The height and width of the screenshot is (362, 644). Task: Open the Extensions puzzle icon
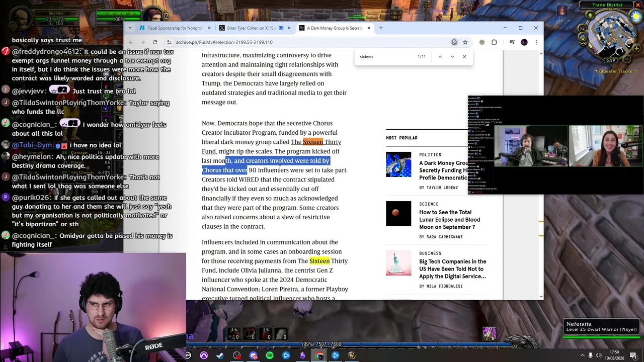click(x=494, y=42)
